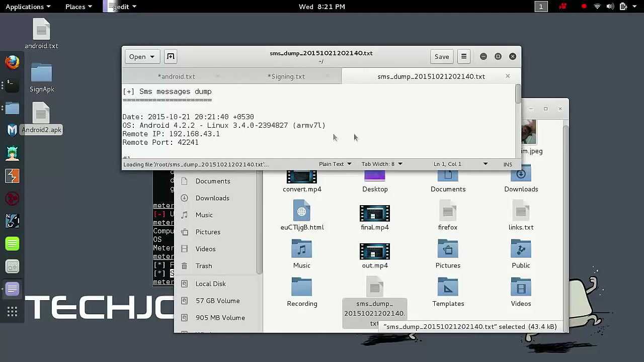Open the gedit new document icon button

[171, 56]
